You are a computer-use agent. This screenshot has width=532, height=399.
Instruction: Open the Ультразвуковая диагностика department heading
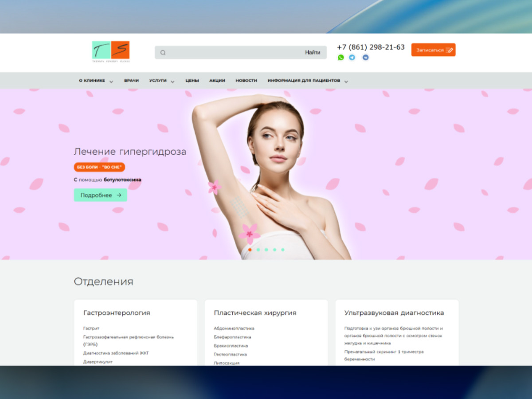(394, 313)
